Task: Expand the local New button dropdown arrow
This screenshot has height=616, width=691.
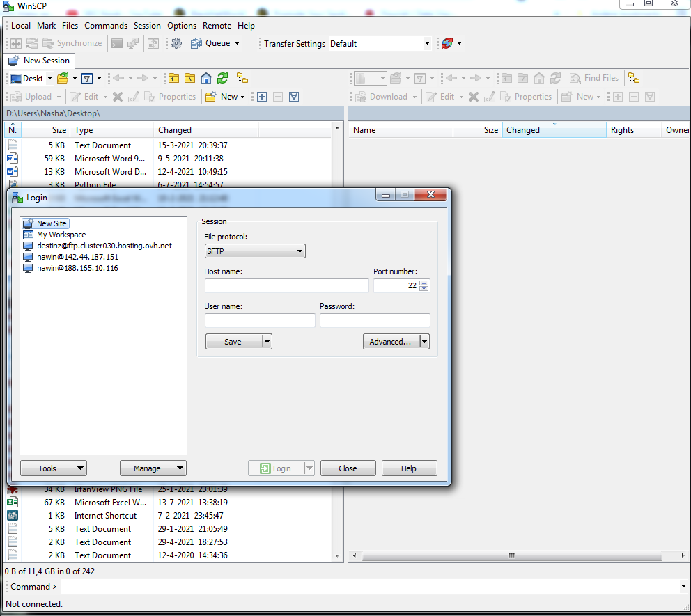Action: tap(243, 97)
